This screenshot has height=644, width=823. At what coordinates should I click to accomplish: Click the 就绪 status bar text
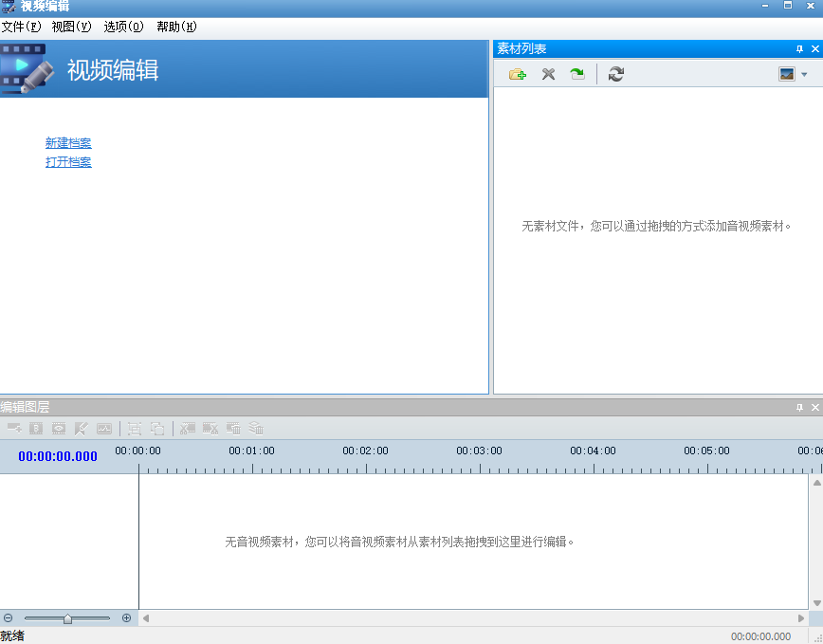click(12, 636)
